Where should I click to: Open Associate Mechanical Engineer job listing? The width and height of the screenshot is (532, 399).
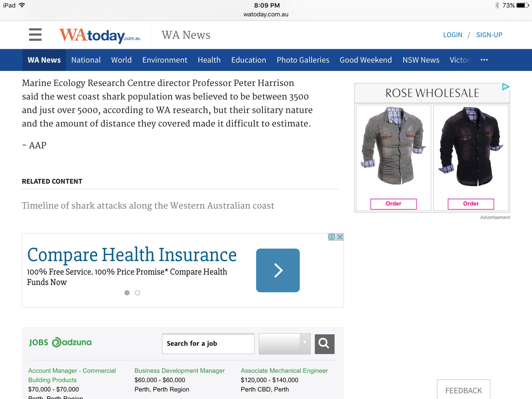[284, 371]
